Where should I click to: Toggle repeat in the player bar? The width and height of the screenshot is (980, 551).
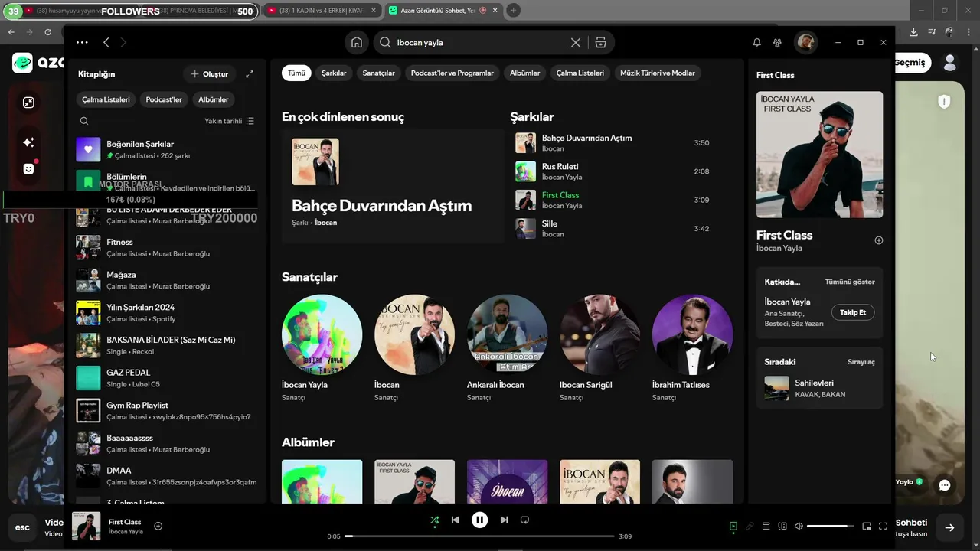(x=524, y=520)
